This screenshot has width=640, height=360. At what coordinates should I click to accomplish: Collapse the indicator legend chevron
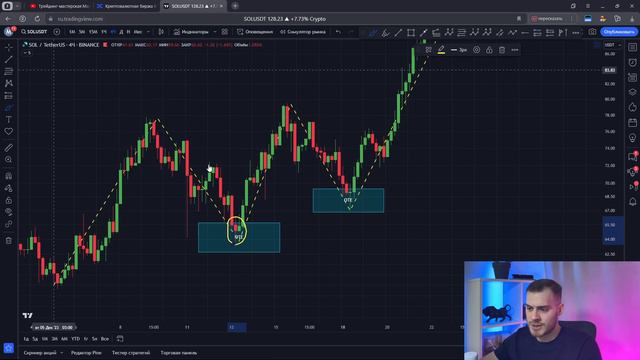click(x=27, y=53)
